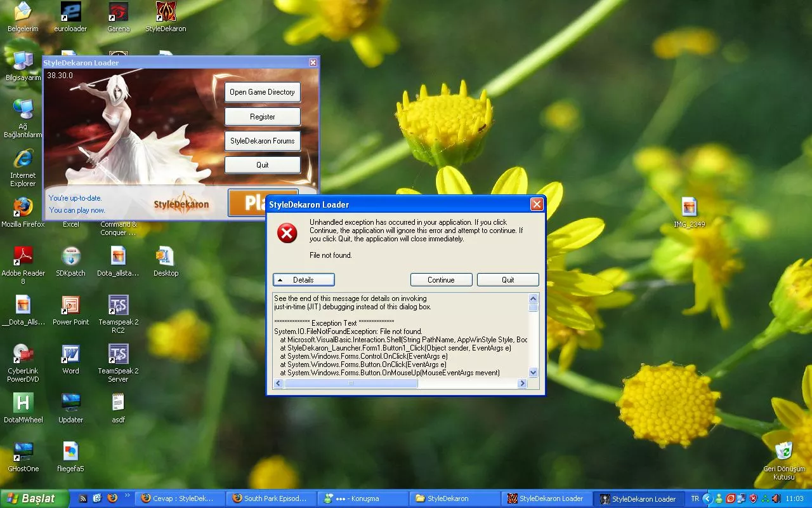This screenshot has height=508, width=812.
Task: Open the Başlat start menu
Action: (34, 498)
